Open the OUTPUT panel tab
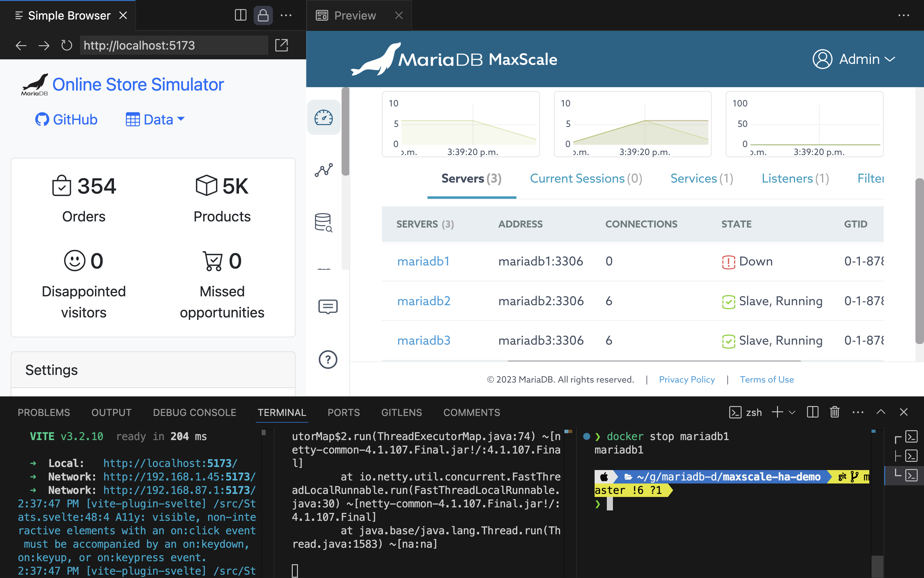Screen dimensions: 924x578 112,412
